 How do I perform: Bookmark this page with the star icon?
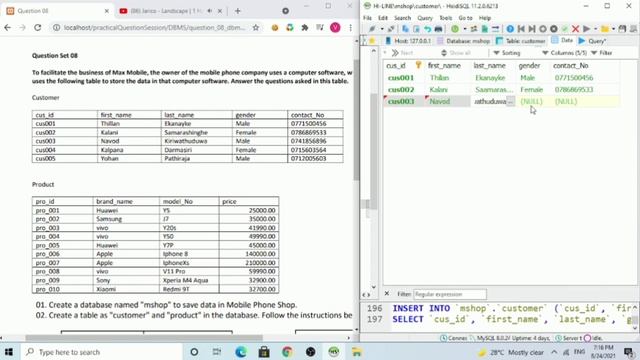coord(256,27)
